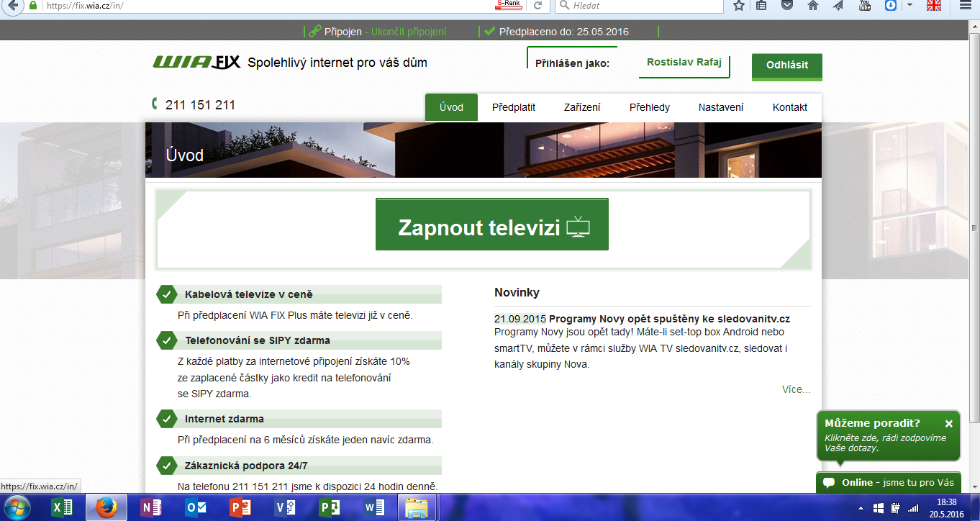980x521 pixels.
Task: Click the Internet zdarma heading
Action: click(x=224, y=419)
